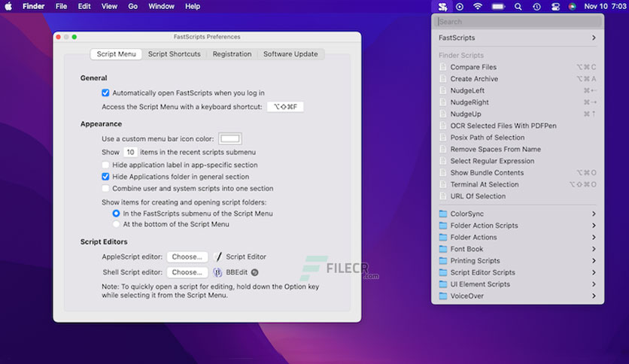Open Spotlight search magnifier in menu bar
The image size is (629, 364).
[518, 7]
